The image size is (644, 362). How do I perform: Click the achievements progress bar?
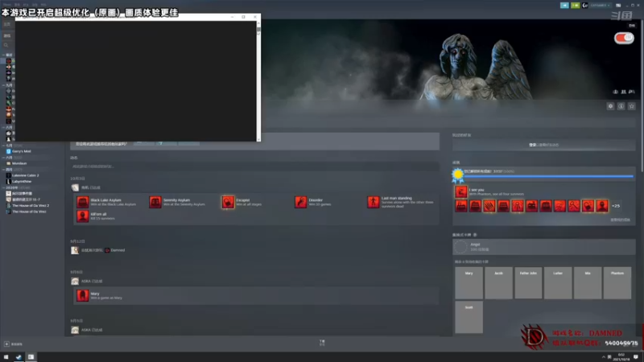click(549, 176)
